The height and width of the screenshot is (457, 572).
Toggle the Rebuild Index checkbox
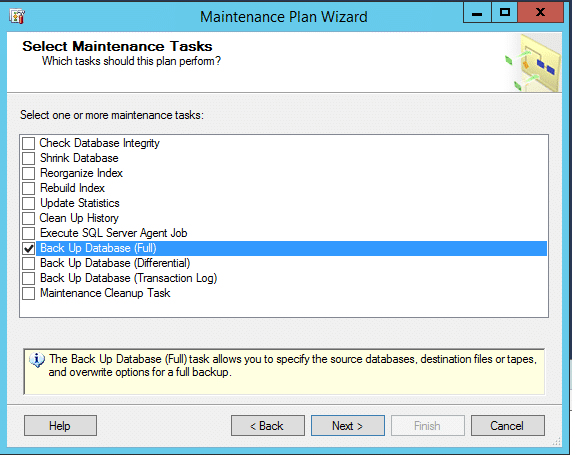(28, 188)
